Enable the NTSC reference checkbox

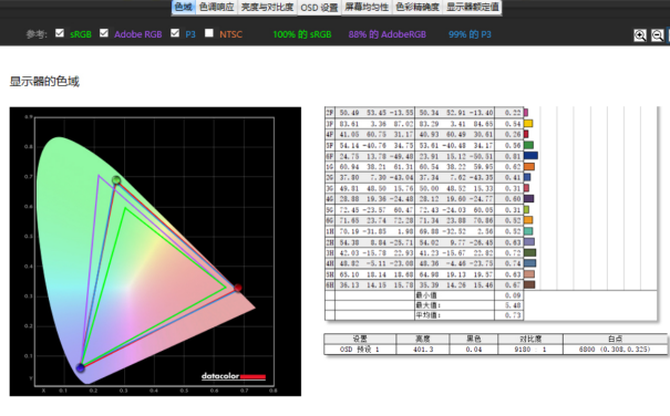click(x=209, y=33)
